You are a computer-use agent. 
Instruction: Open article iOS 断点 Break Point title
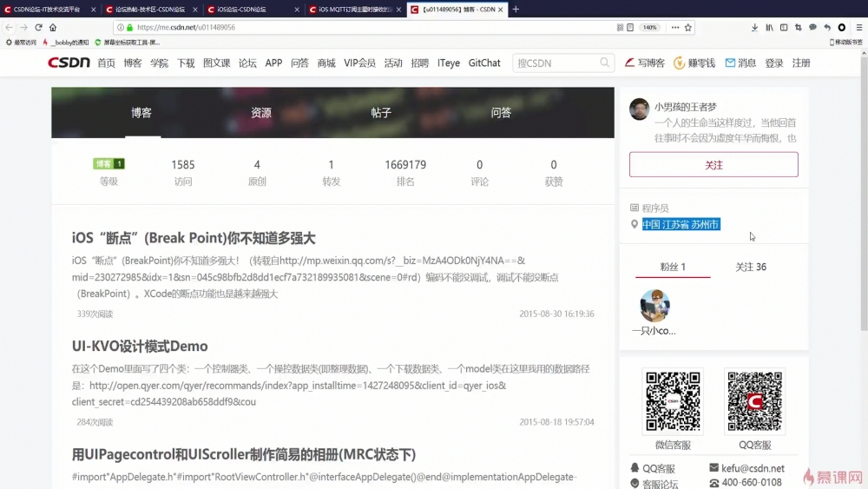[194, 238]
